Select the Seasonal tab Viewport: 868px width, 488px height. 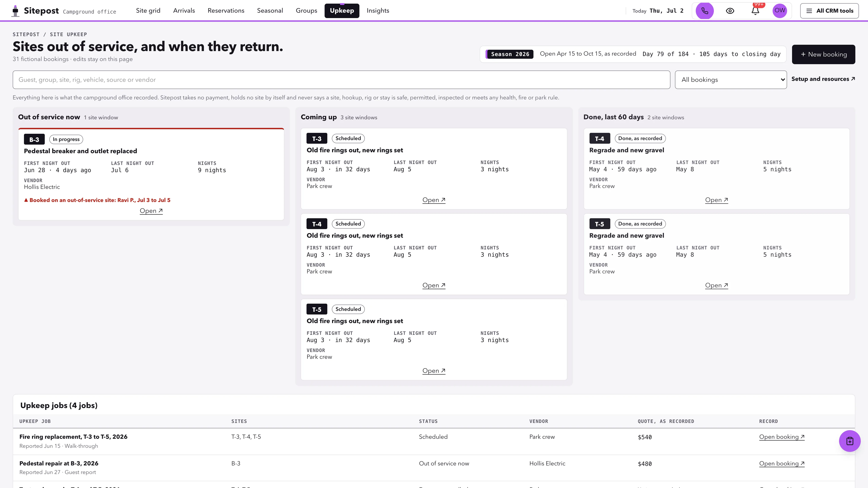point(270,11)
